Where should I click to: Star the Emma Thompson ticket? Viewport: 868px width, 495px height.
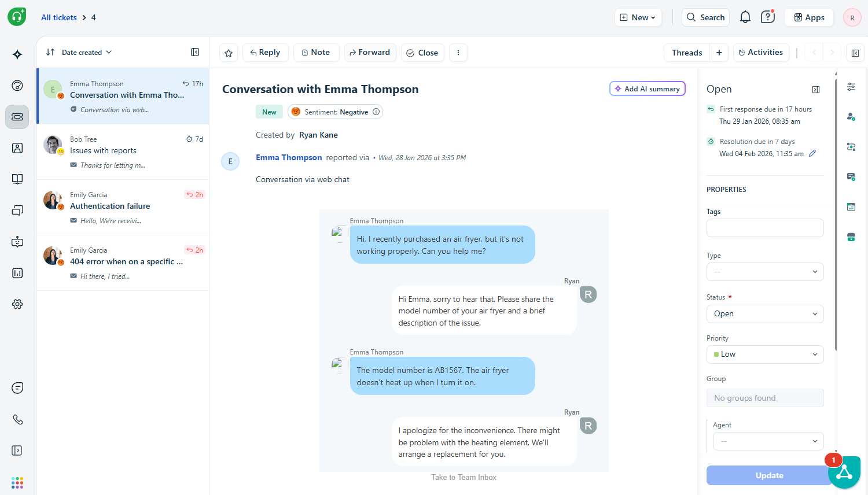tap(228, 52)
